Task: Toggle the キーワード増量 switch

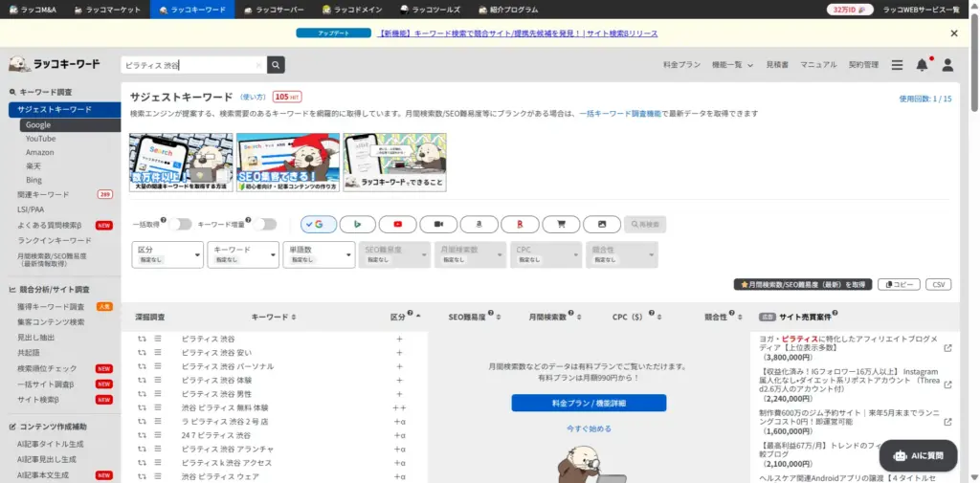Action: 264,224
